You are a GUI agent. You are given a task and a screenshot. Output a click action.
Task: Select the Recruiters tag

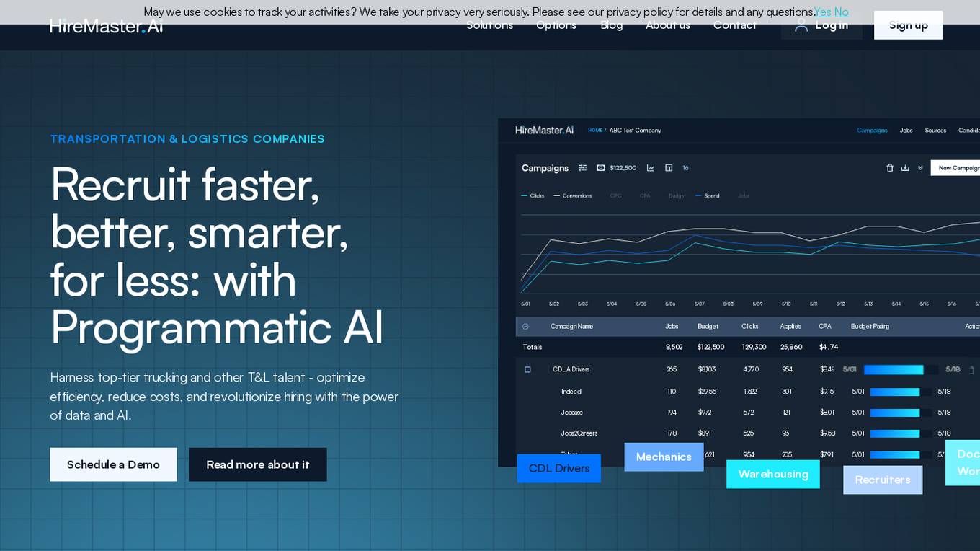click(883, 480)
